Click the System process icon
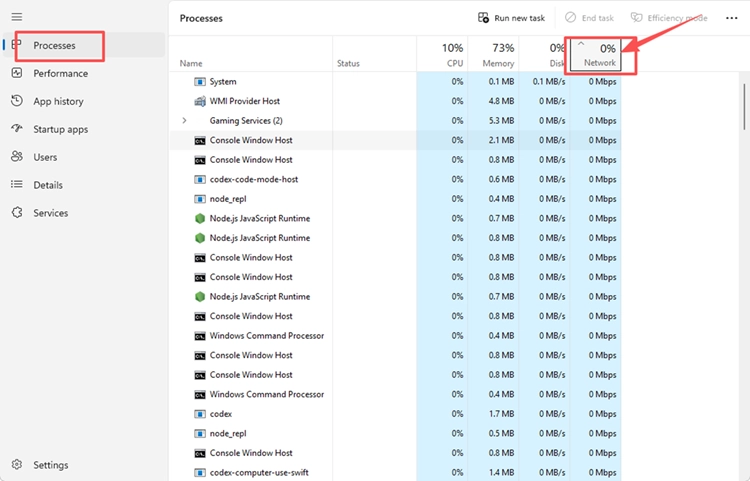This screenshot has width=750, height=481. tap(199, 82)
